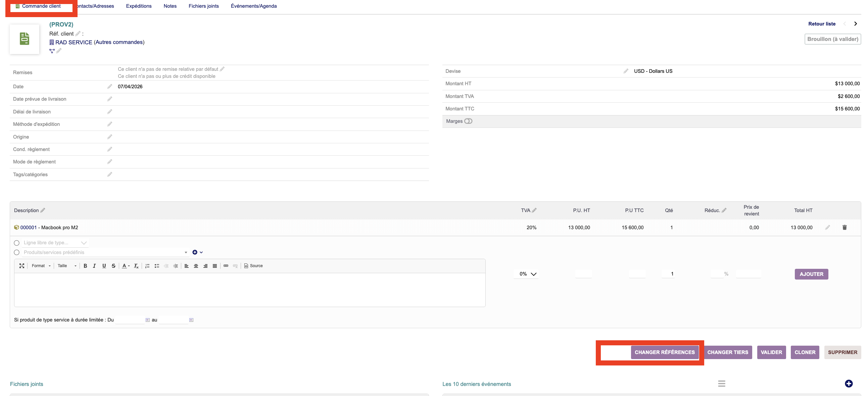Click the VALIDER button
868x396 pixels.
tap(771, 352)
